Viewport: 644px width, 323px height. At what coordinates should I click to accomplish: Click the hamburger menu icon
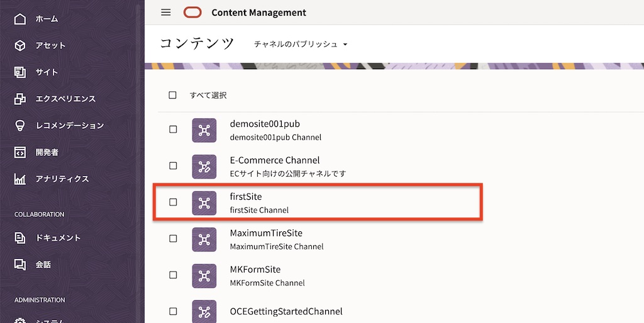[166, 13]
